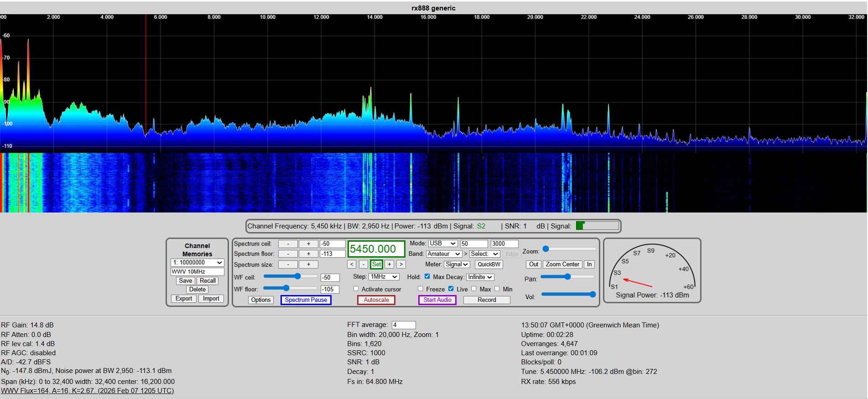This screenshot has height=399, width=868.
Task: Click the frequency step-down '<' arrow button
Action: [352, 264]
